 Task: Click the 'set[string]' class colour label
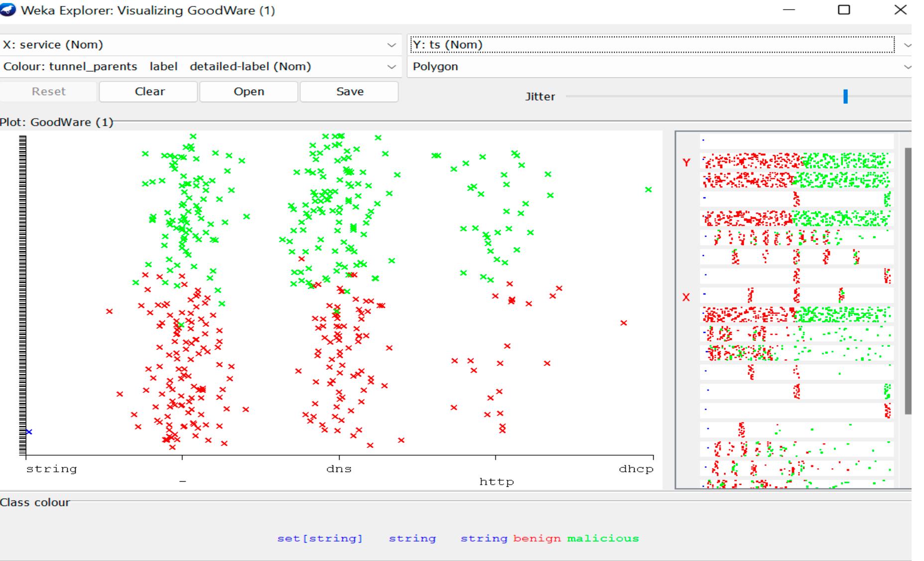[320, 539]
